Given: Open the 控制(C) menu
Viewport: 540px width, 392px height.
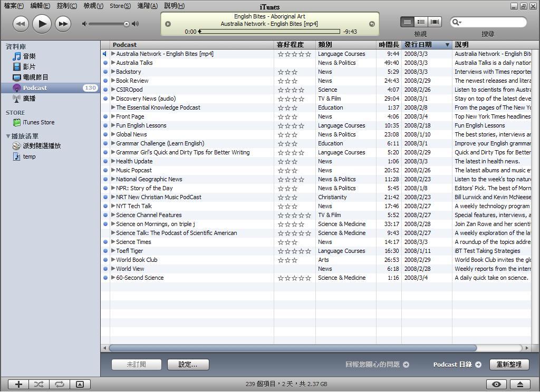Looking at the screenshot, I should 67,5.
